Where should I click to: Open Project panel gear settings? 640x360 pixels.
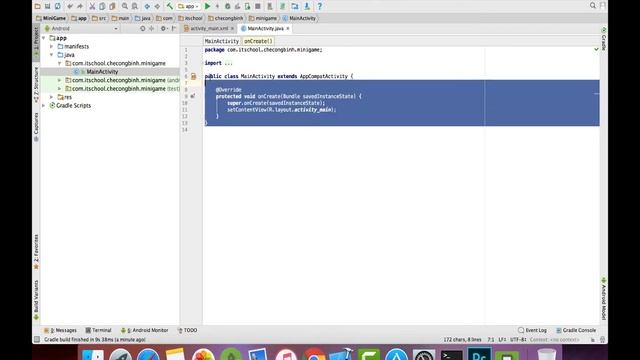coord(163,29)
